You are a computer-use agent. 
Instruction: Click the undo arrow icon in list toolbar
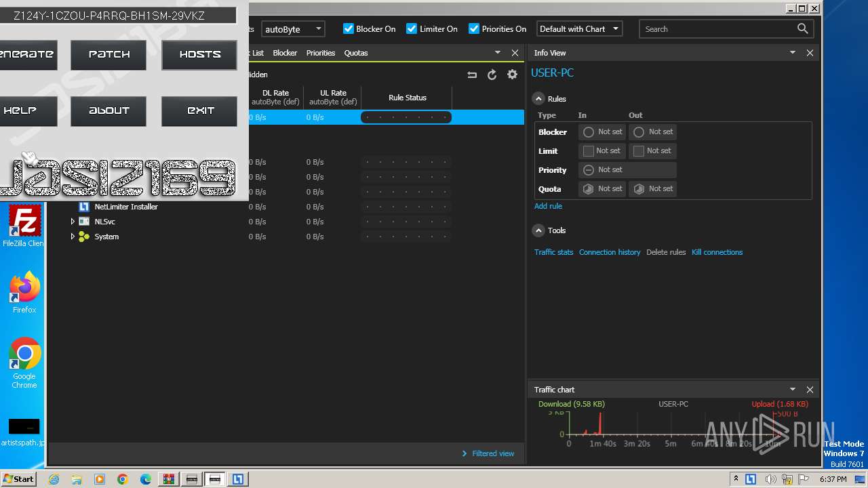coord(472,75)
